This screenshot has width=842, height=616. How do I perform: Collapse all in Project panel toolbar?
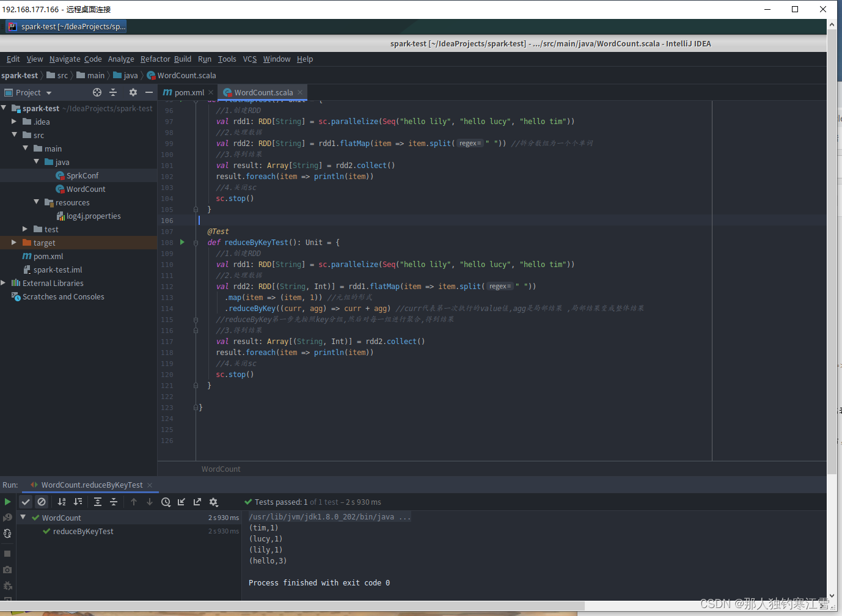[113, 92]
